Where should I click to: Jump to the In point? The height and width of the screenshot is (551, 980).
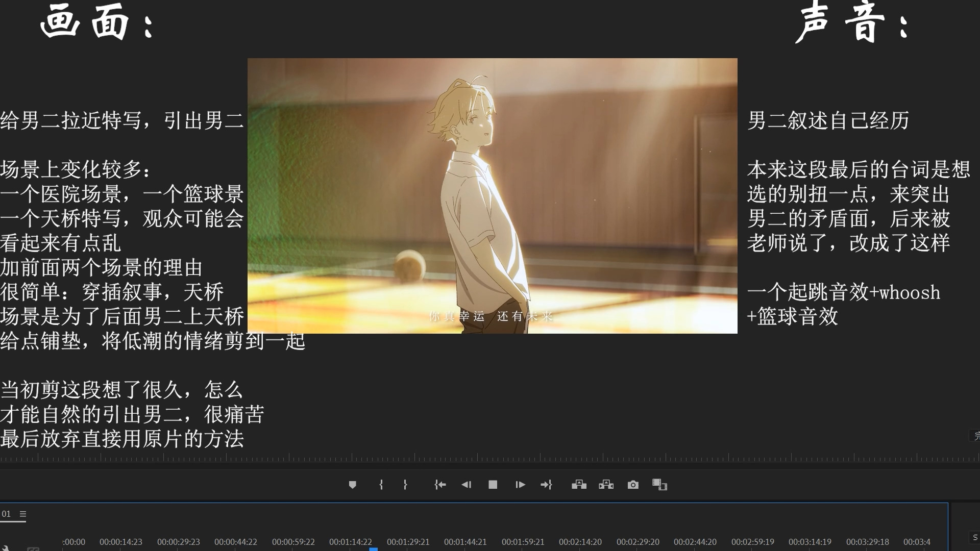coord(440,485)
